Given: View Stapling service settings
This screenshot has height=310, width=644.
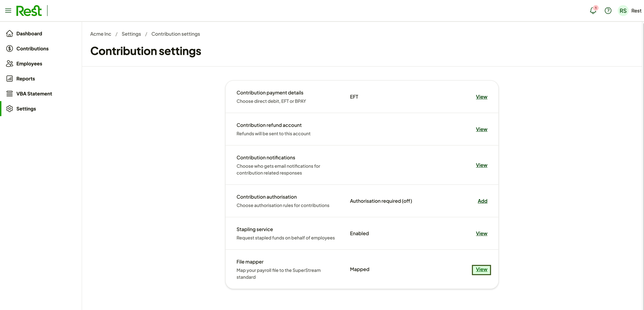Looking at the screenshot, I should tap(481, 233).
